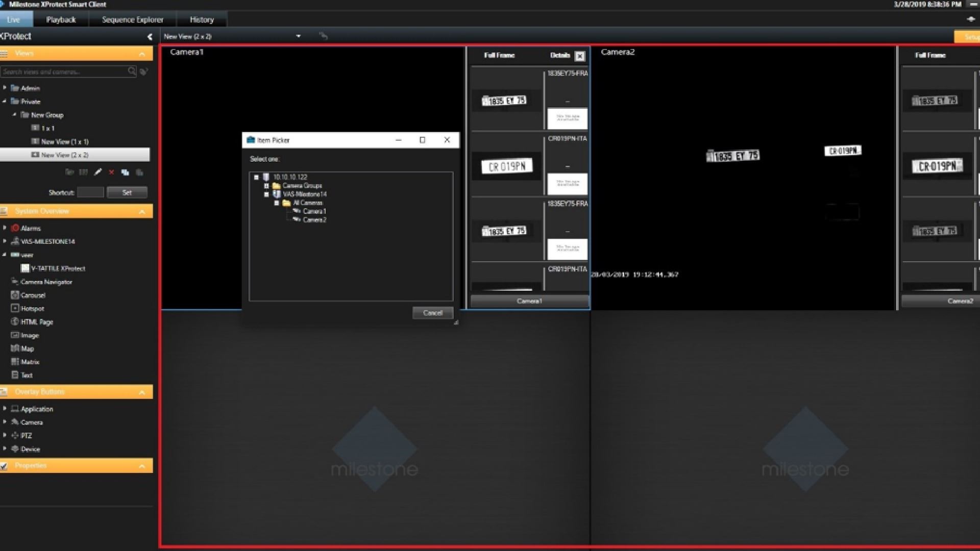
Task: Collapse the Views pane chevron
Action: (142, 54)
